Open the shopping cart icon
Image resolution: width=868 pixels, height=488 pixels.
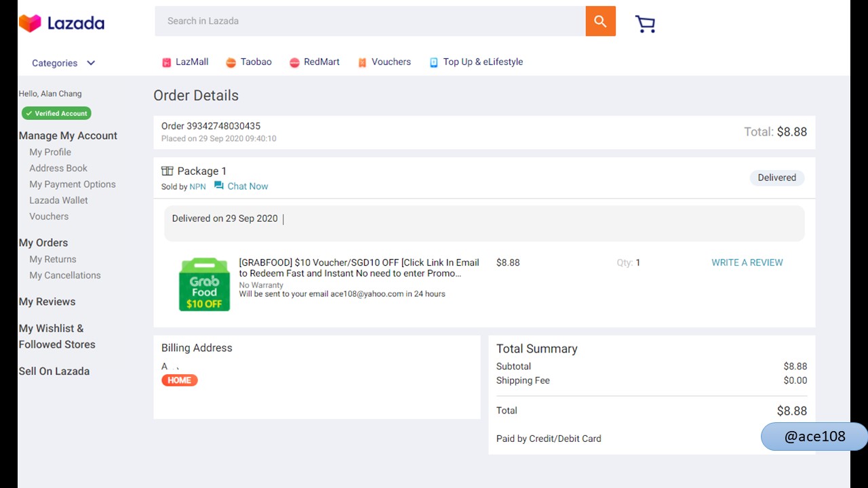pyautogui.click(x=645, y=24)
